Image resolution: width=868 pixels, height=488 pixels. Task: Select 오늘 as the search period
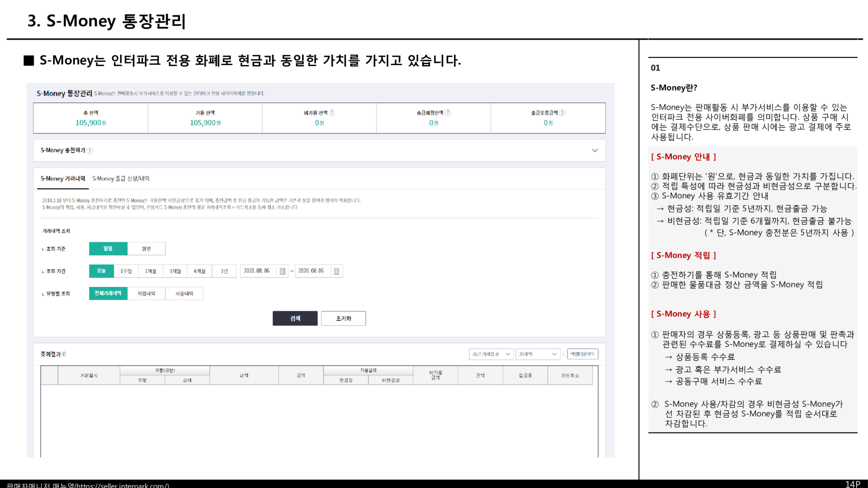[x=101, y=271]
